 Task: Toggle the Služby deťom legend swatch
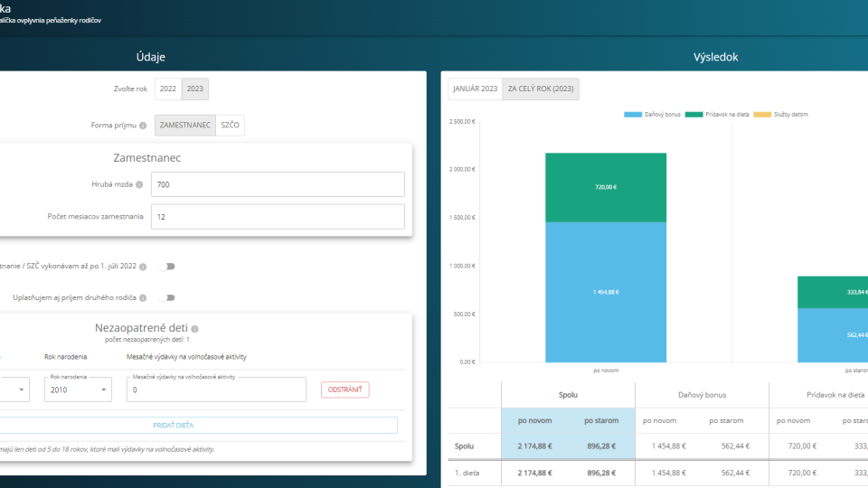pyautogui.click(x=762, y=115)
